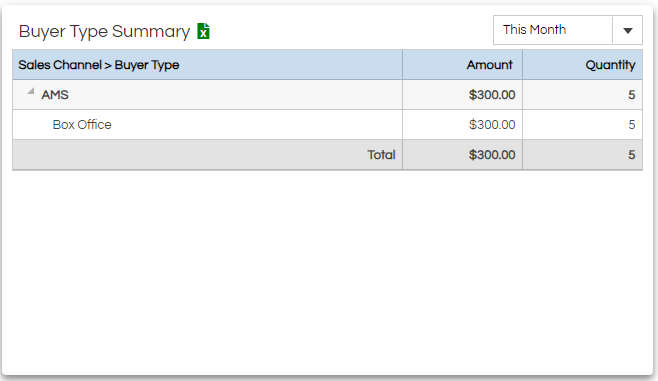Collapse the AMS sales channel row
The image size is (658, 381).
pyautogui.click(x=31, y=91)
